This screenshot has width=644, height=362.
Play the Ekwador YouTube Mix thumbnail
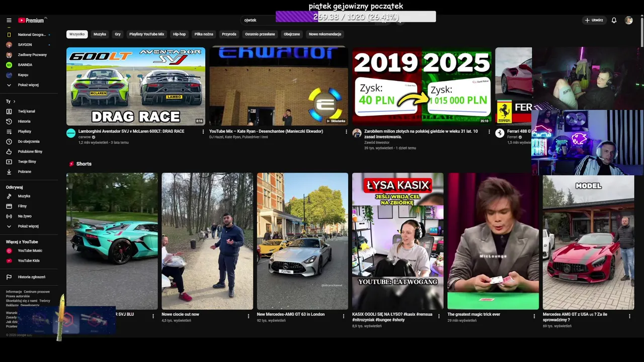tap(279, 86)
